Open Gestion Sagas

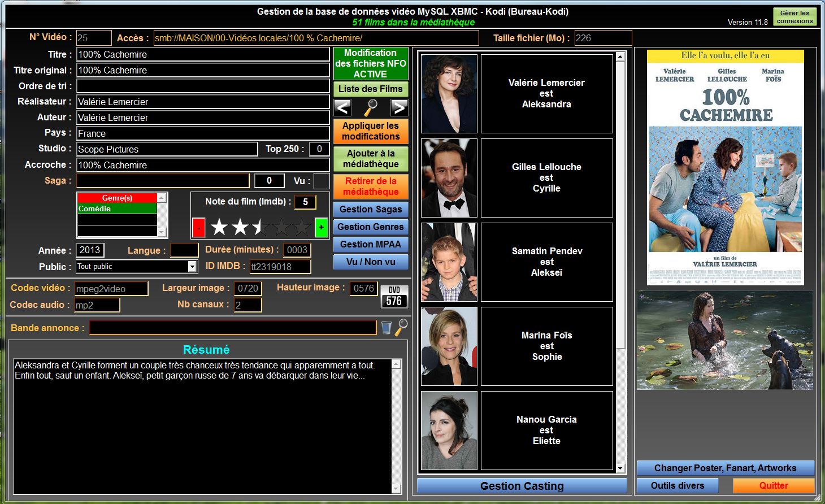[x=371, y=209]
